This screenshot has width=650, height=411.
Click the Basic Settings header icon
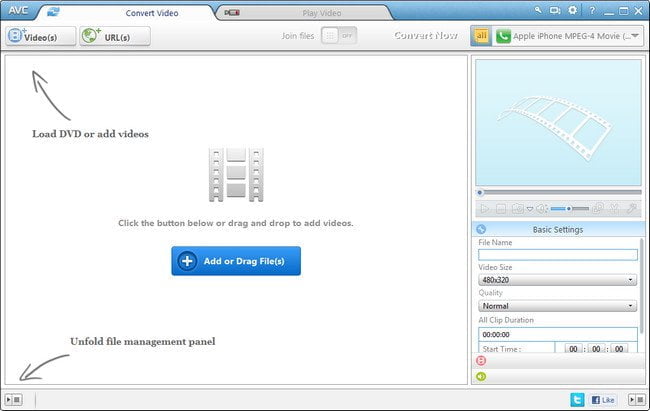pyautogui.click(x=481, y=229)
